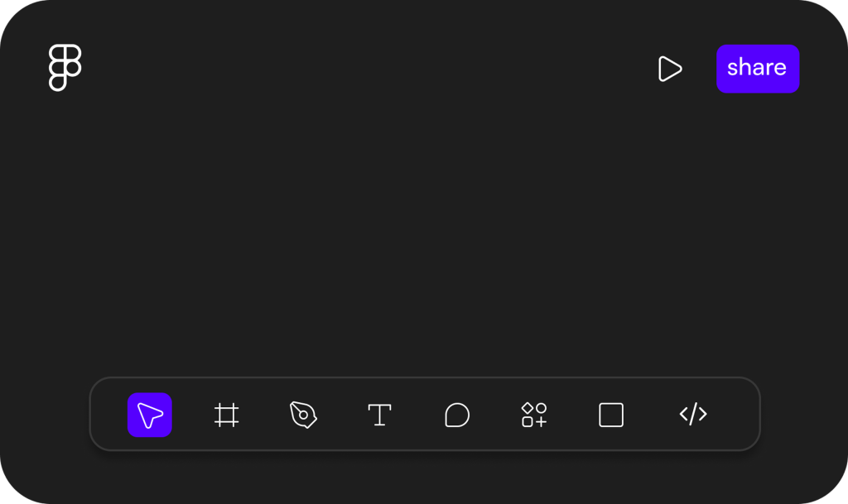848x504 pixels.
Task: Select the Rectangle shape tool
Action: (611, 415)
